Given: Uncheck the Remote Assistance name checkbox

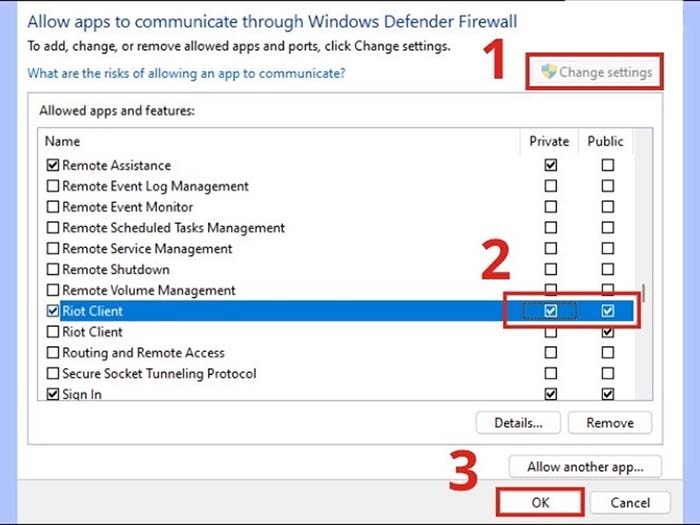Looking at the screenshot, I should click(x=53, y=165).
